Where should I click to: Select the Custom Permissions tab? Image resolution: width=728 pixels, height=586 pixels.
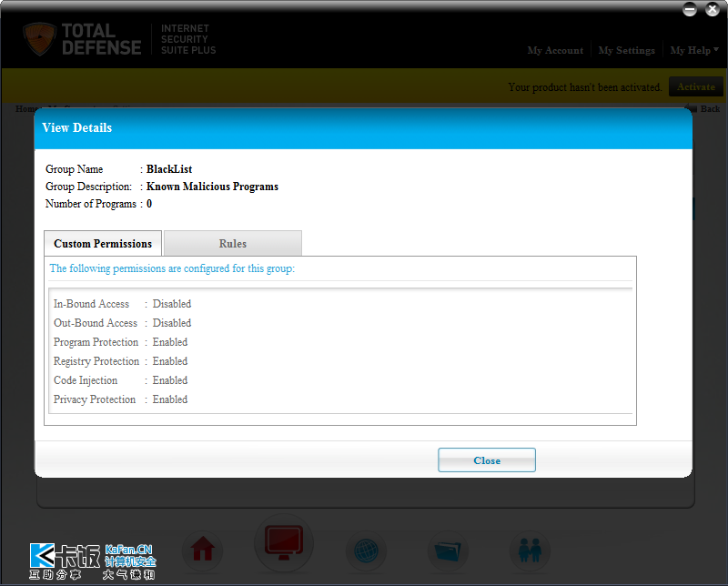(103, 243)
